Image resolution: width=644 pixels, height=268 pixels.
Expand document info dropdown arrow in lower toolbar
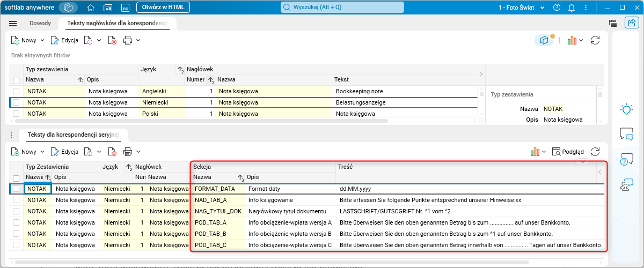[x=99, y=152]
